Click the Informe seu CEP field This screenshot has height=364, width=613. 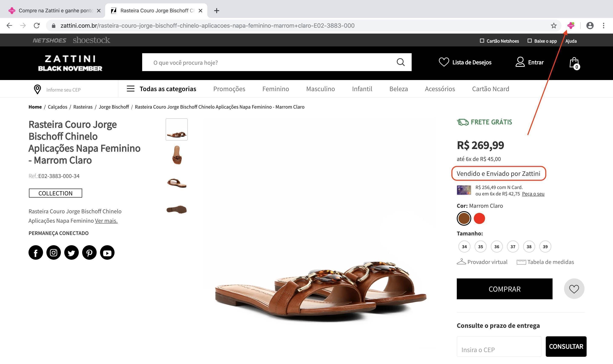(63, 90)
